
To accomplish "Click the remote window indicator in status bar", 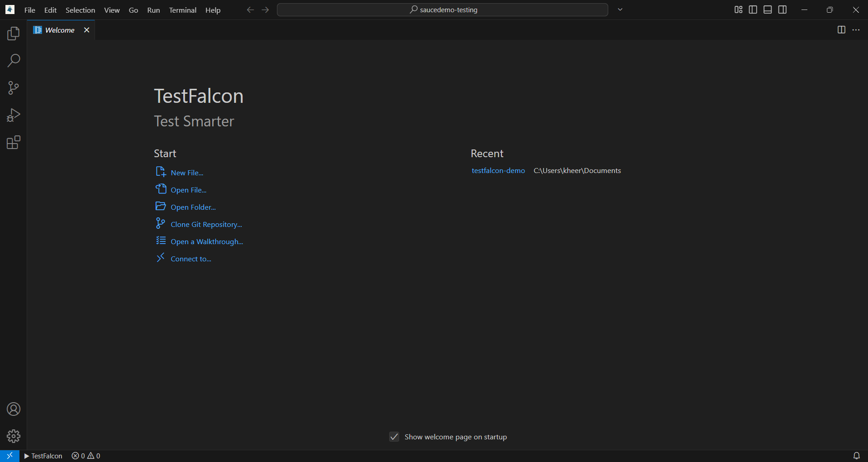I will coord(10,456).
